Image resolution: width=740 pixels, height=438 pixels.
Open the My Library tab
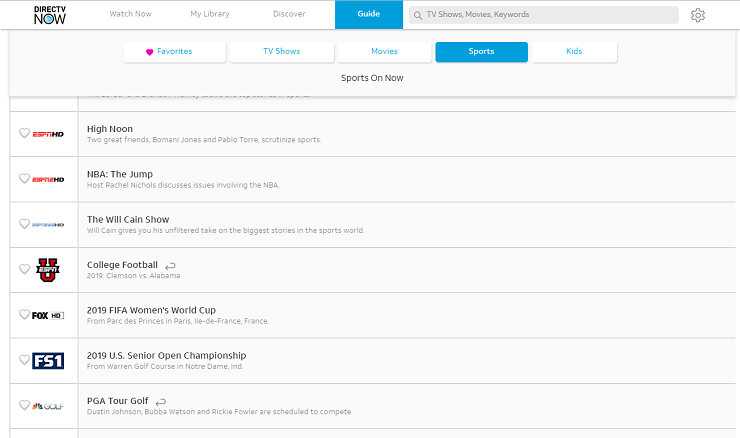click(x=210, y=14)
